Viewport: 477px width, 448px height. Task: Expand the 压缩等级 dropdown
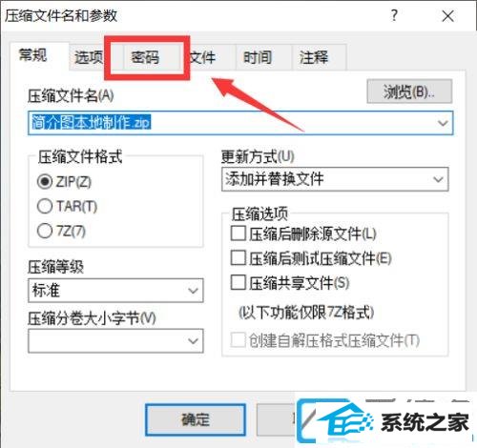(x=115, y=291)
